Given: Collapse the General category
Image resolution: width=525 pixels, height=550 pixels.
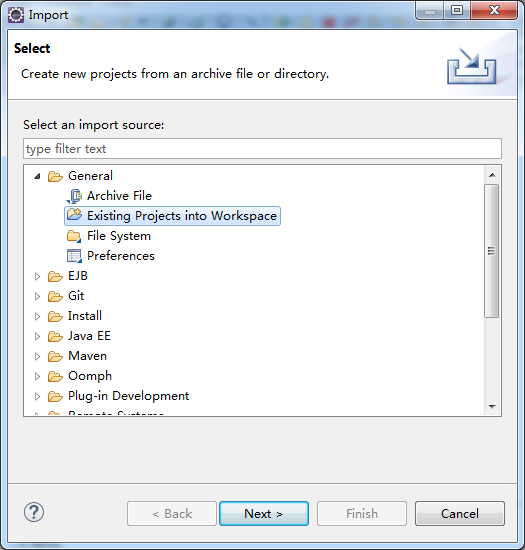Looking at the screenshot, I should coord(37,176).
